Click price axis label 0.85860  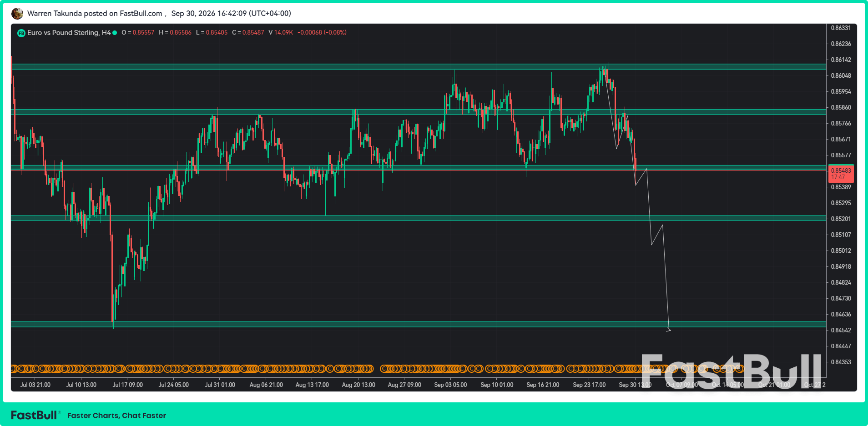click(x=841, y=107)
